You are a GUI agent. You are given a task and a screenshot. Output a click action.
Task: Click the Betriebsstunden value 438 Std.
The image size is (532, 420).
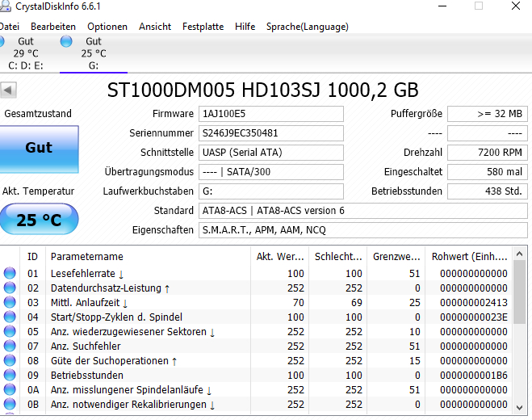click(x=488, y=191)
